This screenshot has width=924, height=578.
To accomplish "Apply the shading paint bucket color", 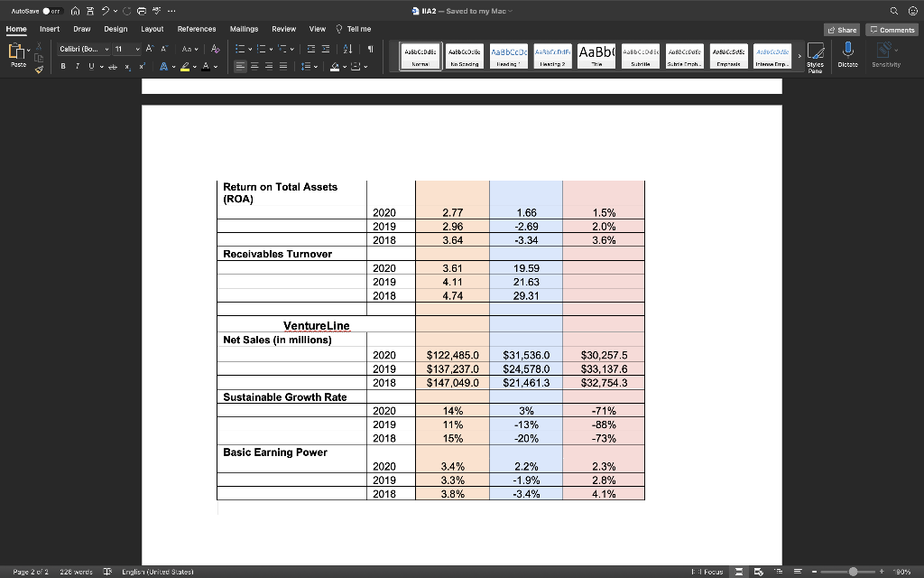I will 335,67.
